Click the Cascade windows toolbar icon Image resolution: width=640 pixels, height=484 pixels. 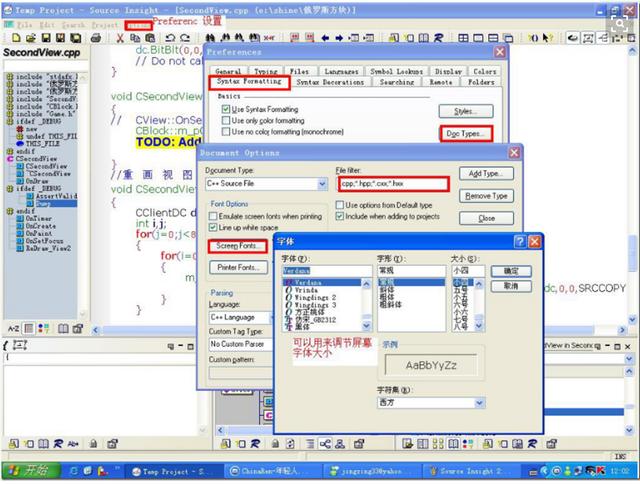(x=508, y=38)
